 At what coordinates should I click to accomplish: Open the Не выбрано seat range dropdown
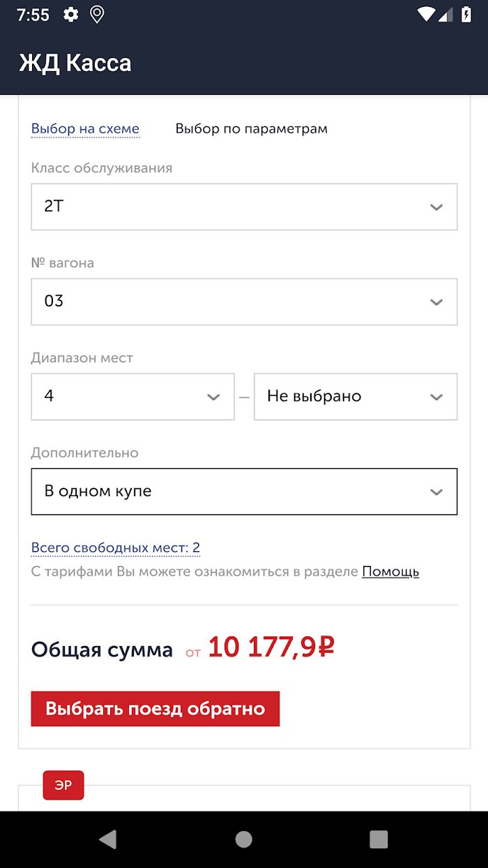pos(356,396)
